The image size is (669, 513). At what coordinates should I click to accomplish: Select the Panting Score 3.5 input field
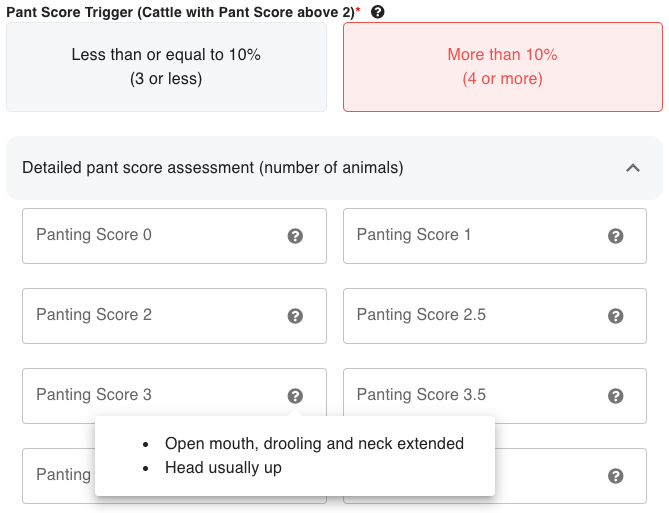click(470, 395)
